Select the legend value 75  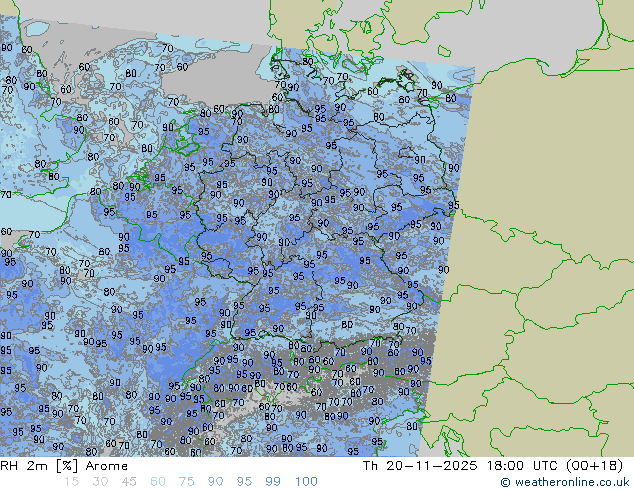186,482
